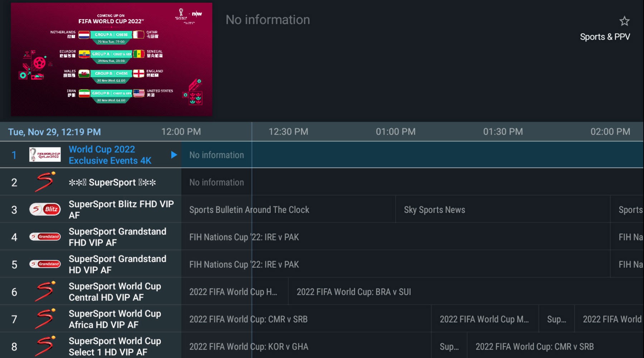
Task: Select No information cell on channel 2
Action: 412,182
